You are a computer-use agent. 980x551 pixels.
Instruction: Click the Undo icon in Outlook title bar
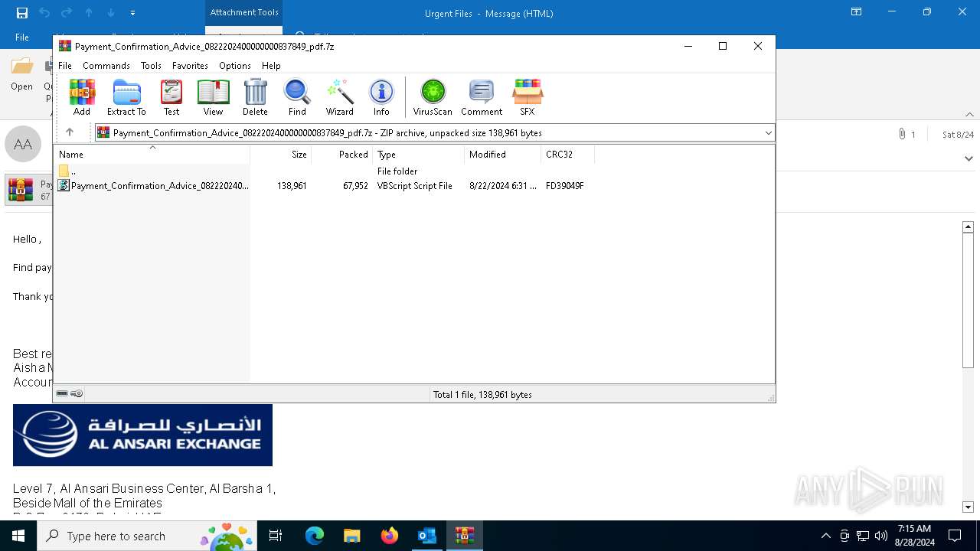click(44, 13)
